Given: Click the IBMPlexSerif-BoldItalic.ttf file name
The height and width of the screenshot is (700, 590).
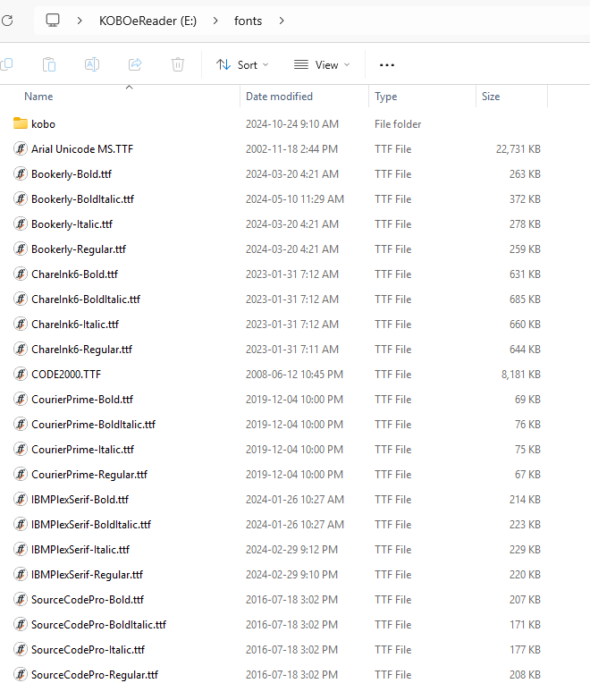Looking at the screenshot, I should point(91,525).
